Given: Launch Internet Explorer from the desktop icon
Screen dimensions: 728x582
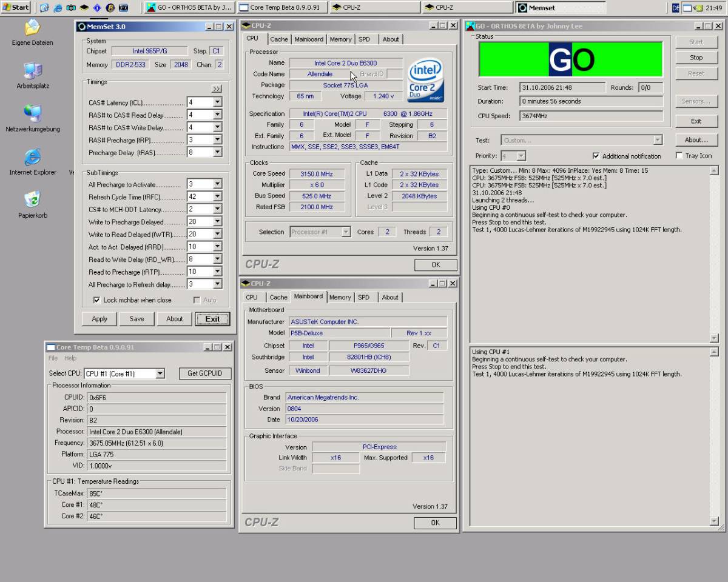Looking at the screenshot, I should [x=33, y=161].
